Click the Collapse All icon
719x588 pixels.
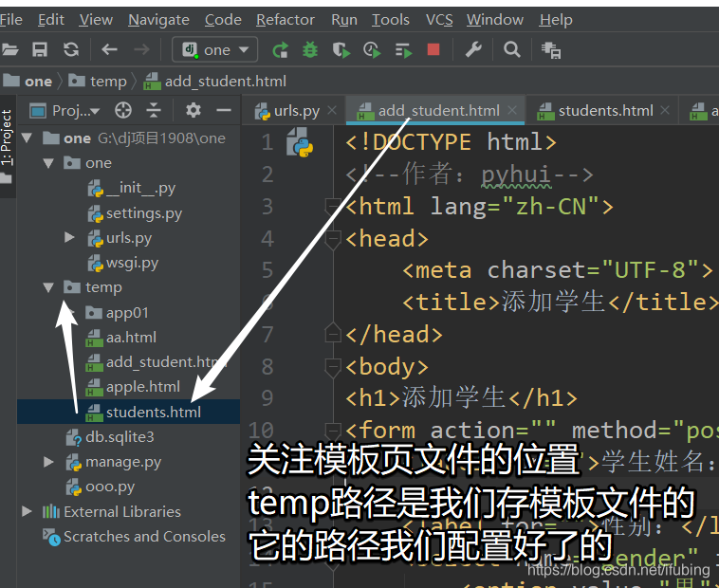pos(154,110)
